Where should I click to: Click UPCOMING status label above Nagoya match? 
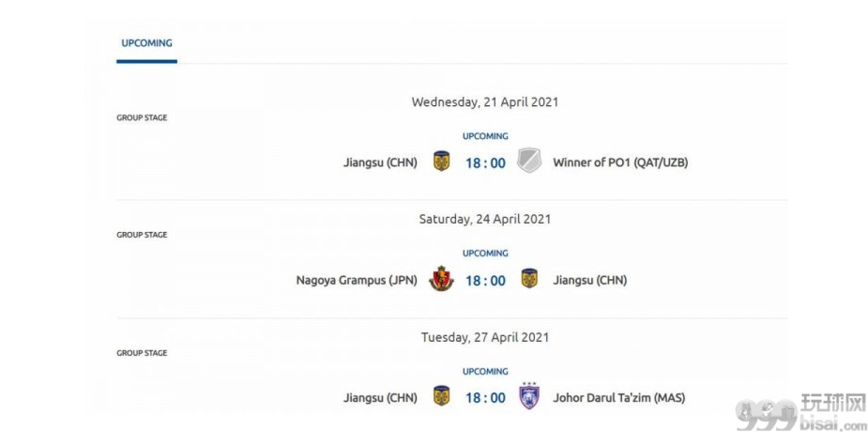coord(485,254)
